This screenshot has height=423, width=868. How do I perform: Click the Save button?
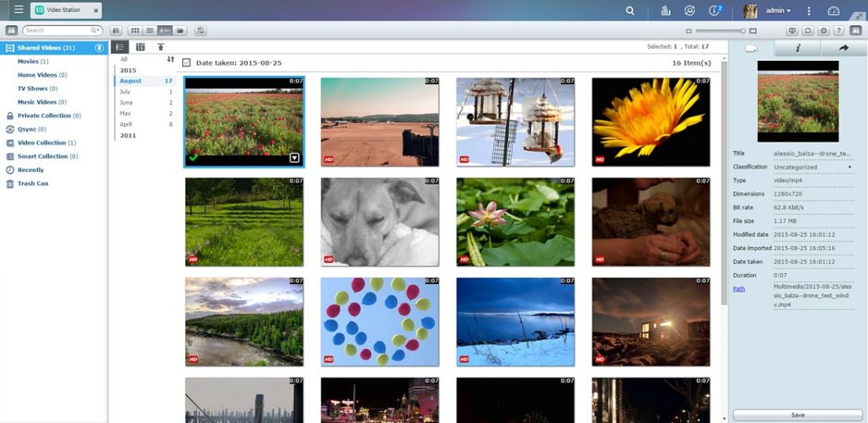(798, 415)
